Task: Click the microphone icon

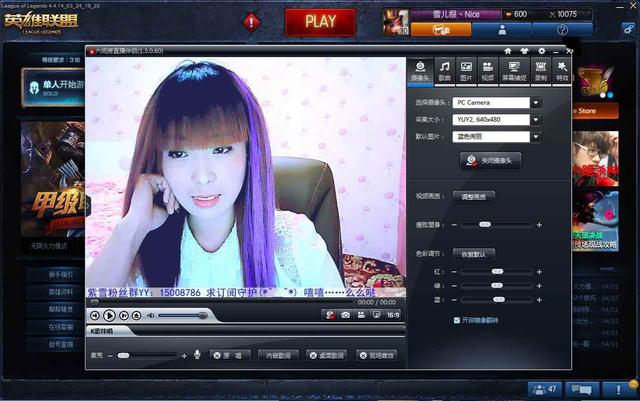Action: click(x=197, y=355)
